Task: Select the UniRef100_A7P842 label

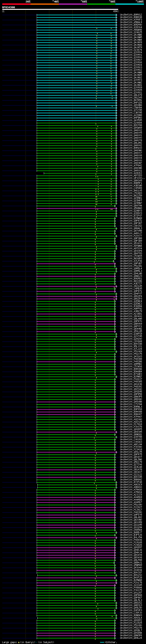Action: (131, 165)
